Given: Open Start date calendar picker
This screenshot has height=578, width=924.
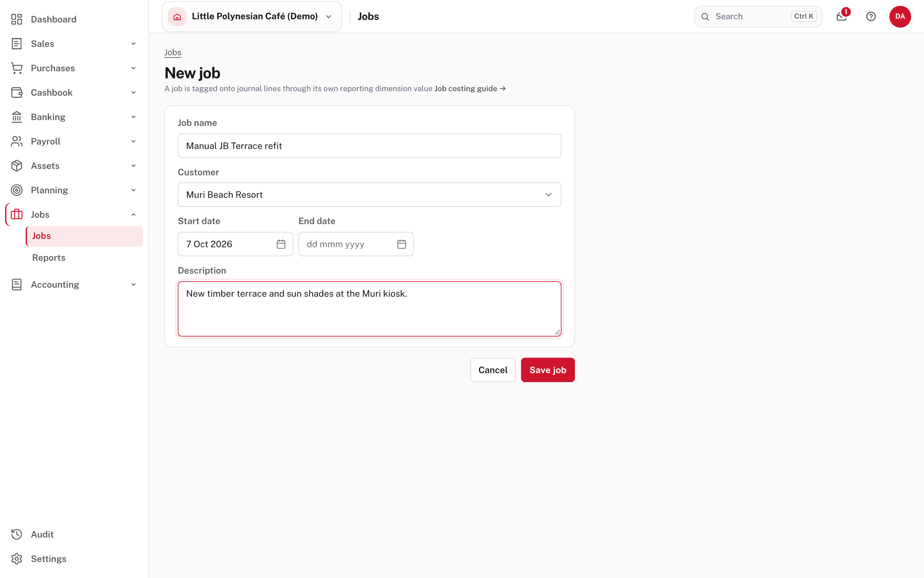Looking at the screenshot, I should pos(281,244).
